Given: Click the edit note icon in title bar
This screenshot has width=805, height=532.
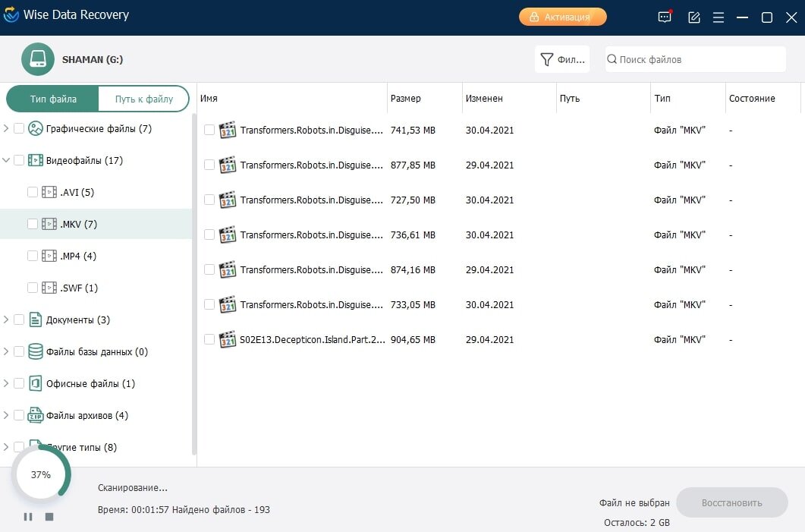Looking at the screenshot, I should coord(694,17).
